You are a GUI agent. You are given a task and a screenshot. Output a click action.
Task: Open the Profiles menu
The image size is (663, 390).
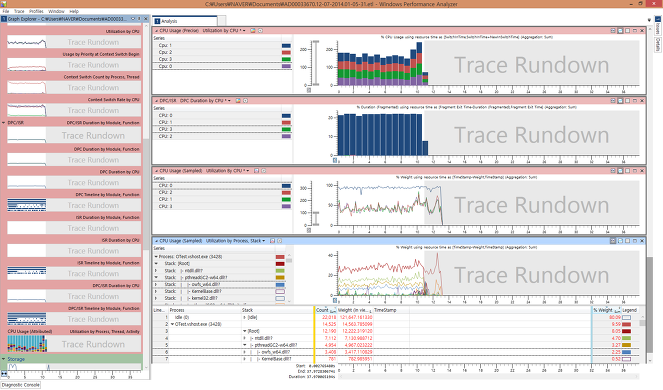[36, 11]
